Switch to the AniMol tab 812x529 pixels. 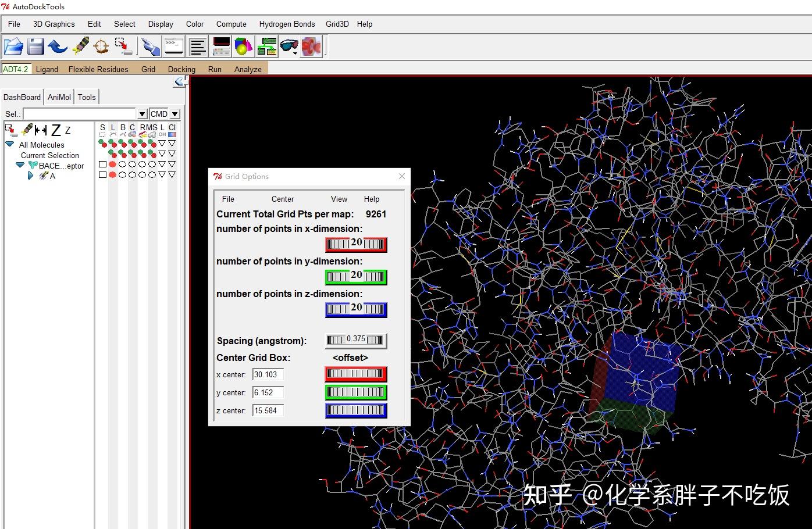59,96
